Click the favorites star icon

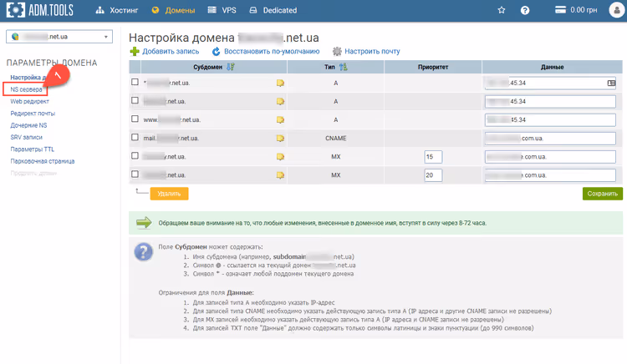point(502,10)
